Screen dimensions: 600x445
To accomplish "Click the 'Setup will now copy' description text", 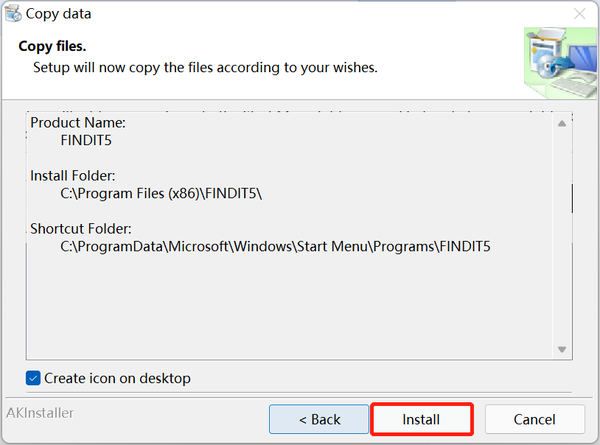I will [205, 68].
